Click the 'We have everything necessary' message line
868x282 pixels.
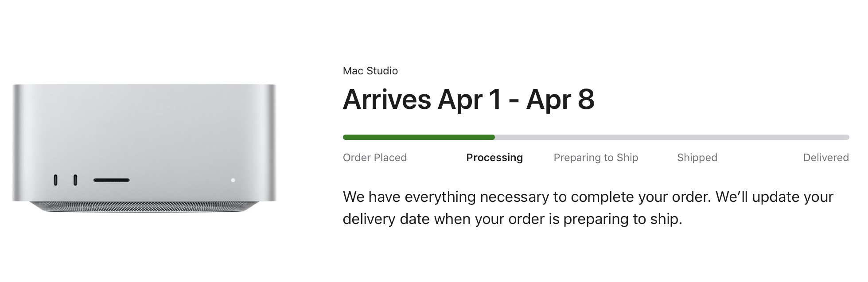point(588,197)
